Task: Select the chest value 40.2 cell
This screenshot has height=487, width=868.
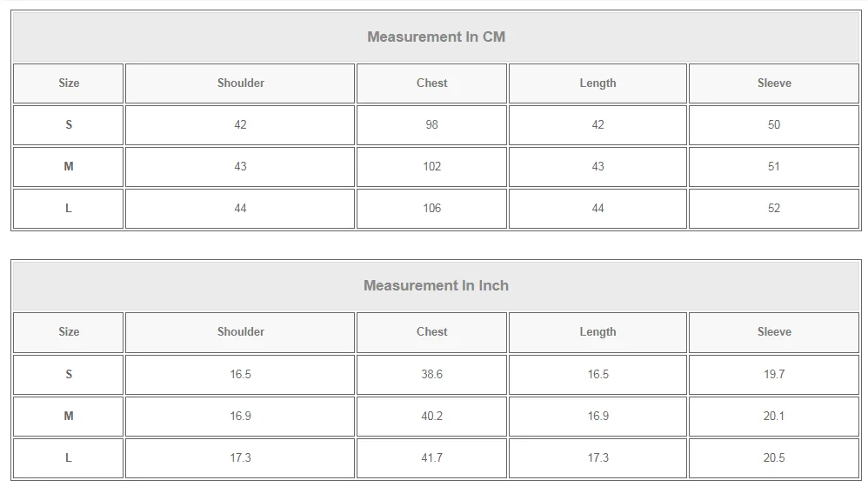Action: [x=431, y=417]
